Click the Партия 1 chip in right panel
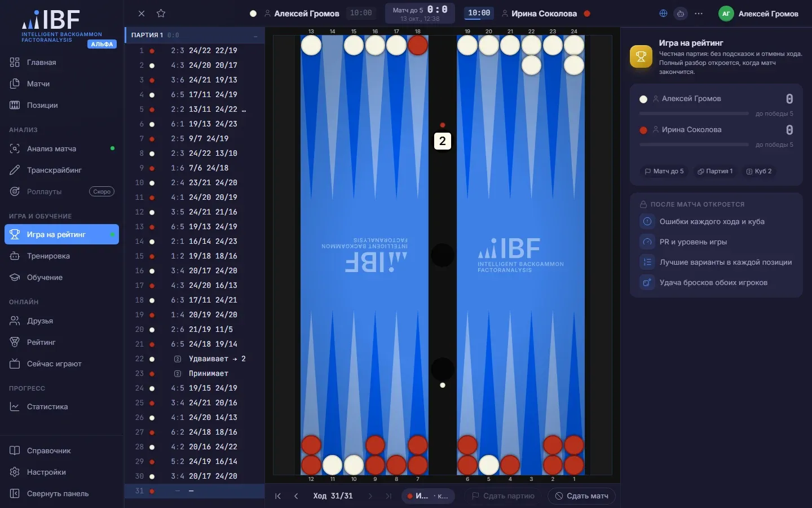 pyautogui.click(x=715, y=171)
